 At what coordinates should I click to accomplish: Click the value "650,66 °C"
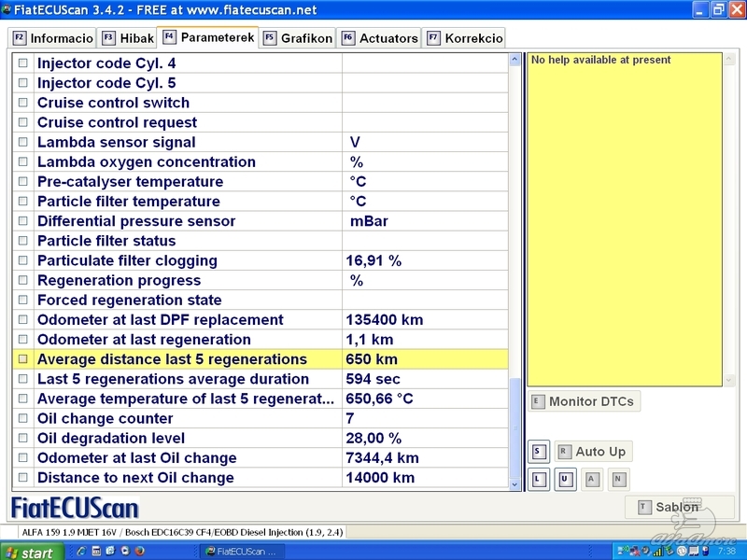coord(380,399)
